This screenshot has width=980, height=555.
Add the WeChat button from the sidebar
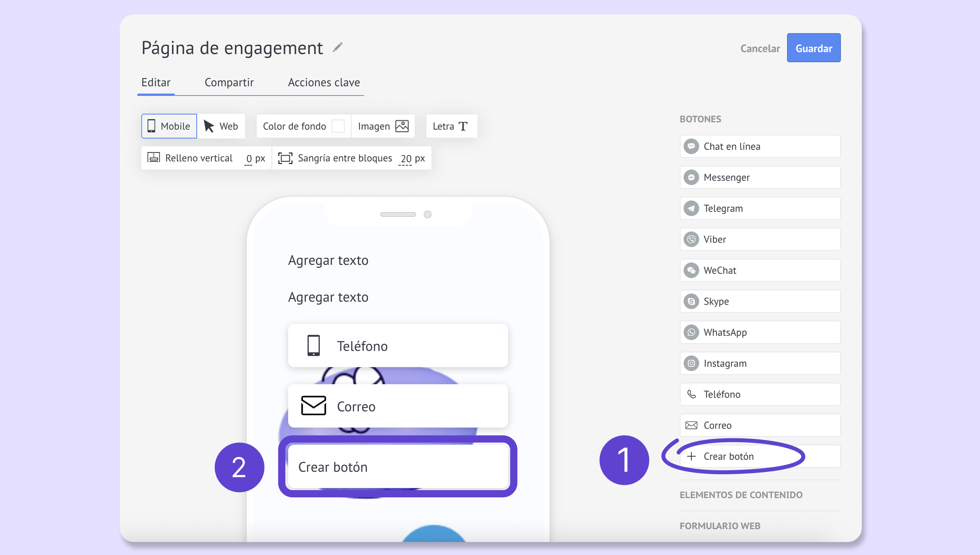[759, 270]
